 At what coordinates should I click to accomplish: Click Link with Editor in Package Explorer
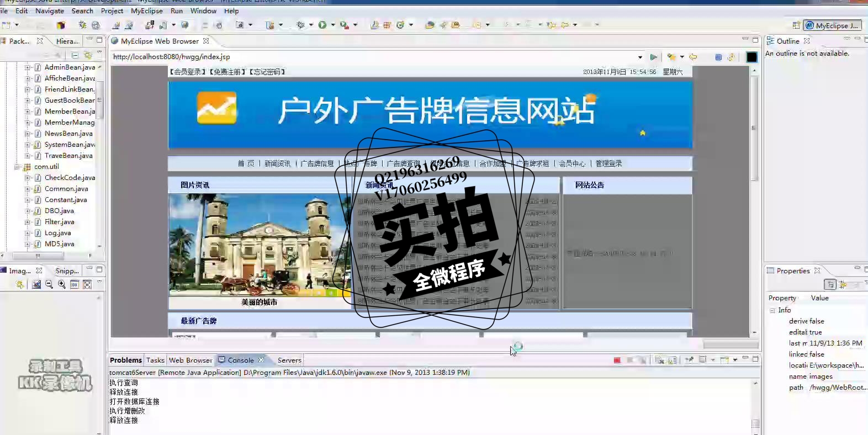coord(88,55)
